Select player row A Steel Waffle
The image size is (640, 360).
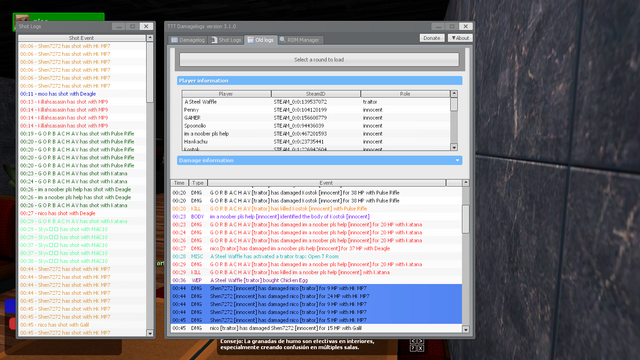coord(316,102)
